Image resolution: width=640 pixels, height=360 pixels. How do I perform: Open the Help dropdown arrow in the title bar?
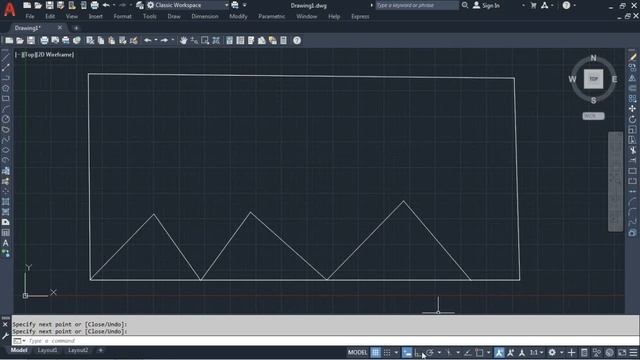tap(574, 5)
